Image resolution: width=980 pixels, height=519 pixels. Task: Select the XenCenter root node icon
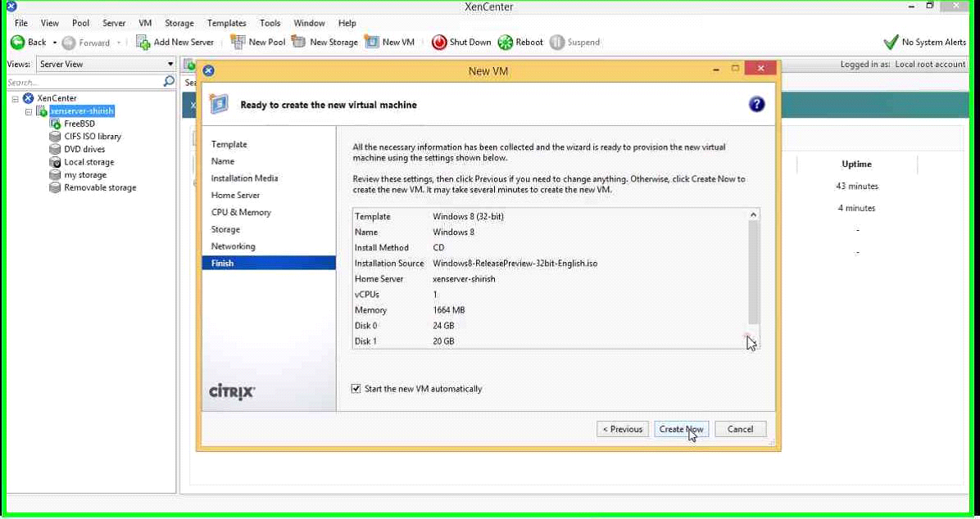[28, 98]
